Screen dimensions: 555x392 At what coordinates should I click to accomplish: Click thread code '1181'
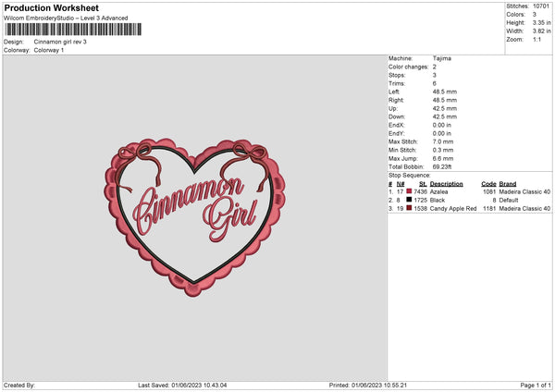489,209
